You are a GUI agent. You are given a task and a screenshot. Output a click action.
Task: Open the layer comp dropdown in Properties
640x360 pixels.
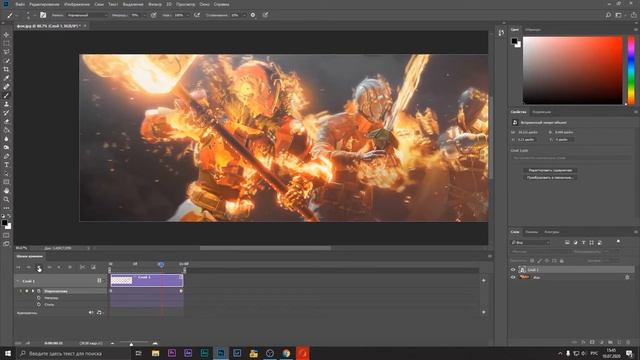coord(571,158)
